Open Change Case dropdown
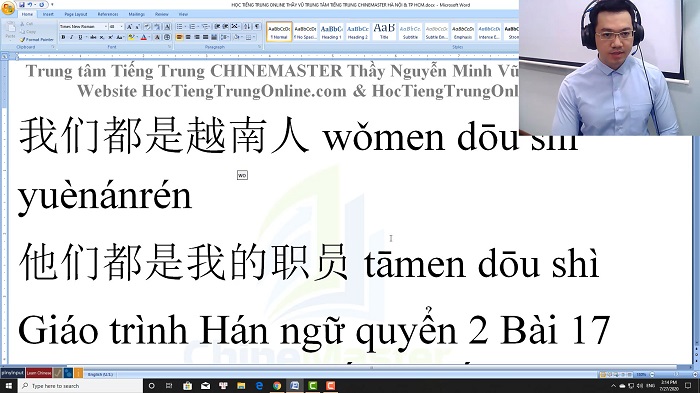 pyautogui.click(x=120, y=37)
